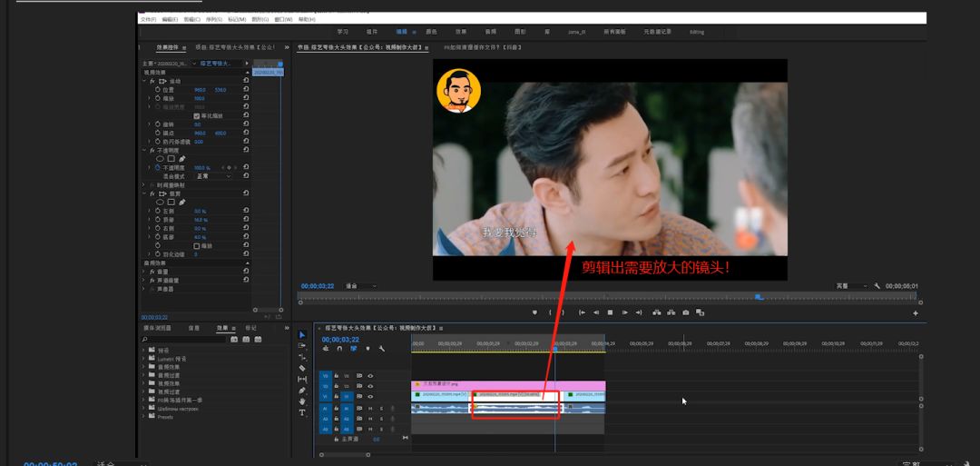Go to Out point

tap(639, 312)
